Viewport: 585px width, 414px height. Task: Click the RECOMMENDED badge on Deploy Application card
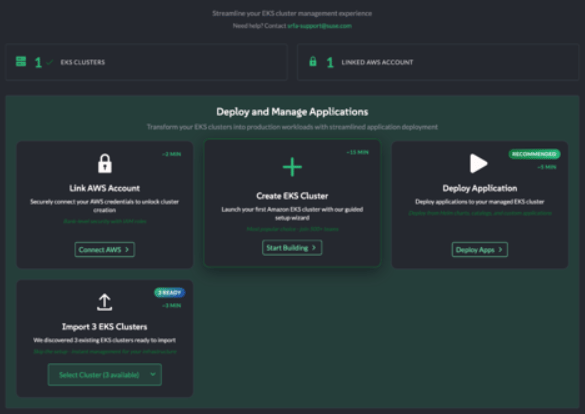[x=534, y=154]
